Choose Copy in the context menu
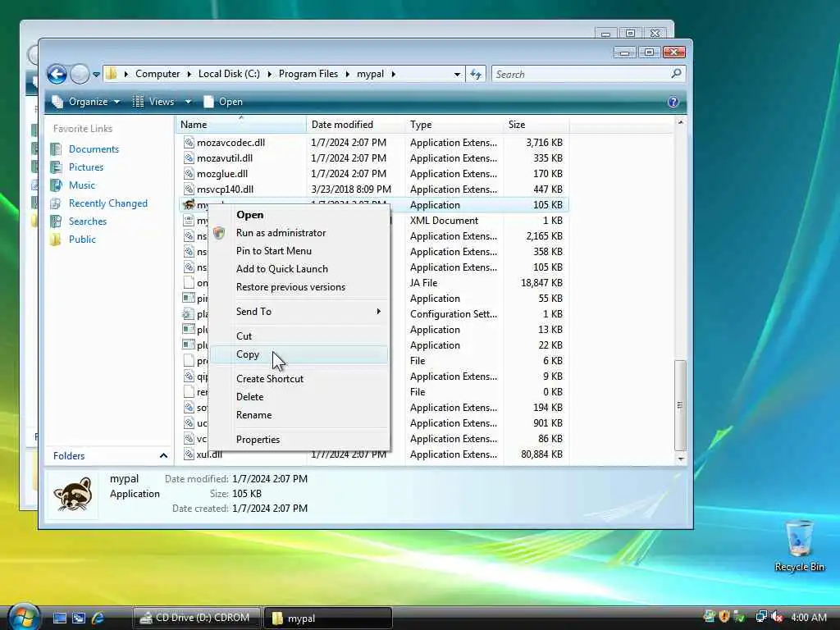Viewport: 840px width, 630px height. (x=299, y=354)
